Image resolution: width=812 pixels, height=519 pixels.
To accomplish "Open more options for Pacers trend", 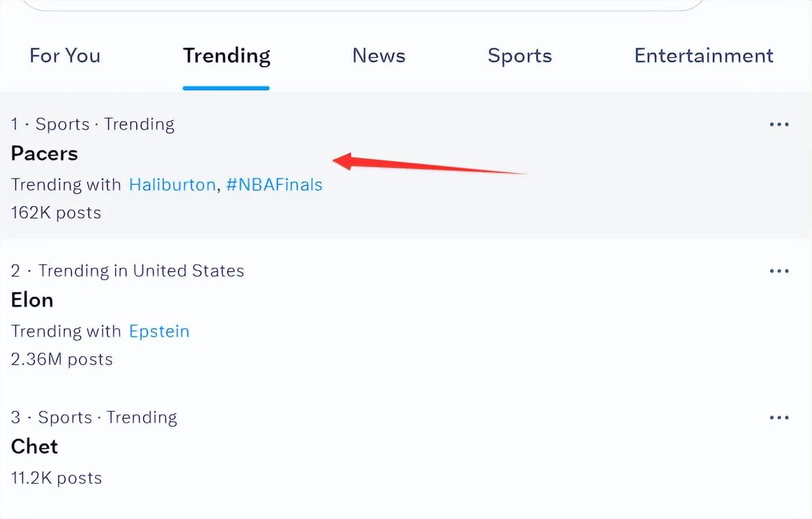I will tap(779, 125).
